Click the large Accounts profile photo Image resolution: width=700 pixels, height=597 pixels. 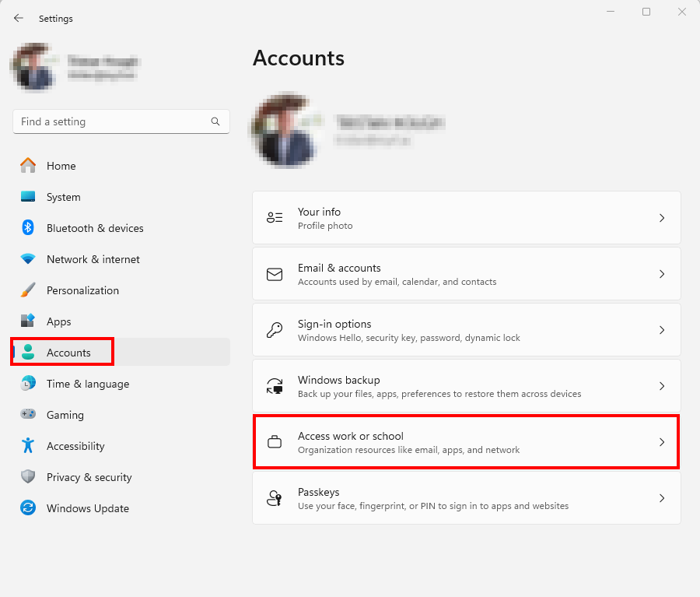click(285, 129)
